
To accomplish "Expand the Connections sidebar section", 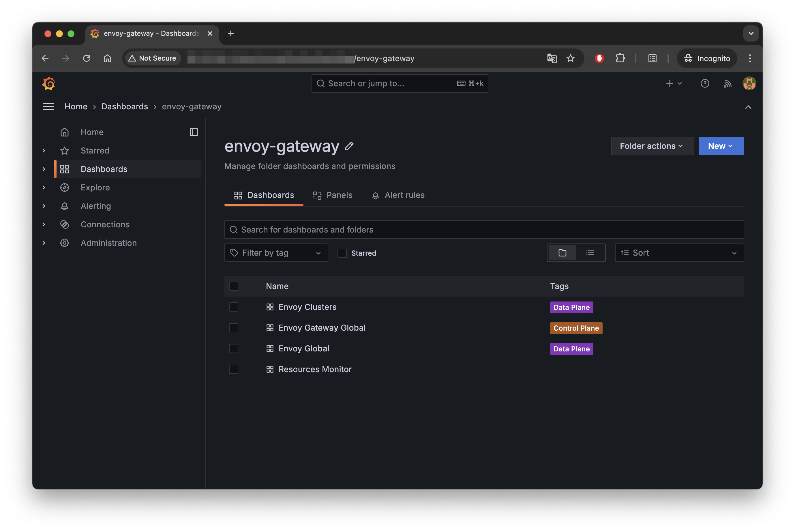I will pos(44,225).
